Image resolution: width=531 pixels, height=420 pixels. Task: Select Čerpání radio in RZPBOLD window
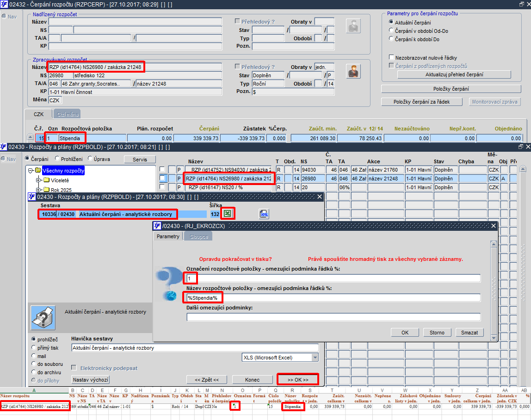click(27, 159)
